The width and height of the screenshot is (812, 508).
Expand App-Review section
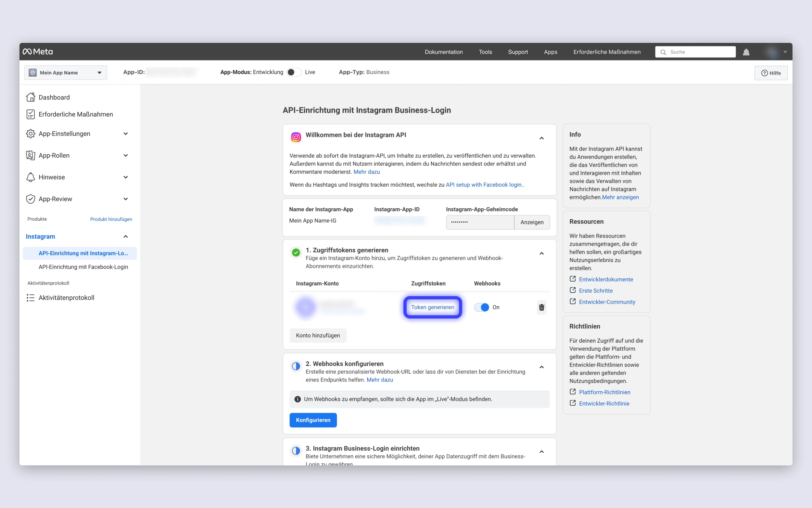tap(126, 199)
